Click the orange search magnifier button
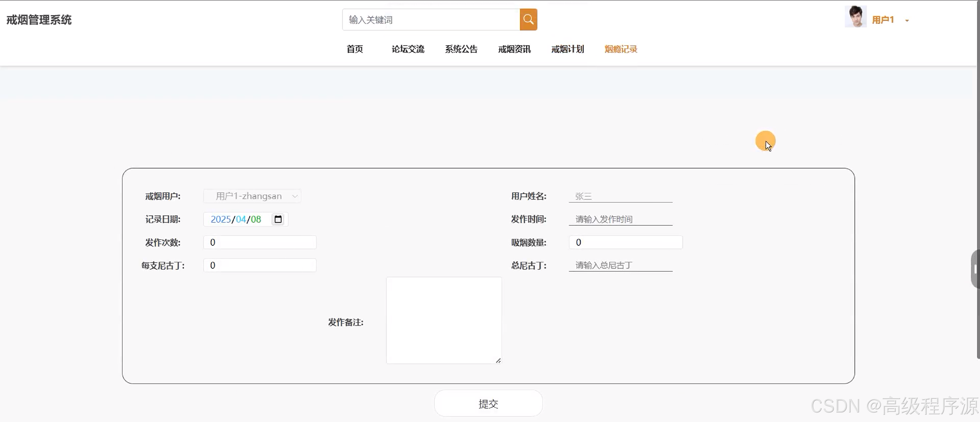This screenshot has width=980, height=422. [x=528, y=19]
